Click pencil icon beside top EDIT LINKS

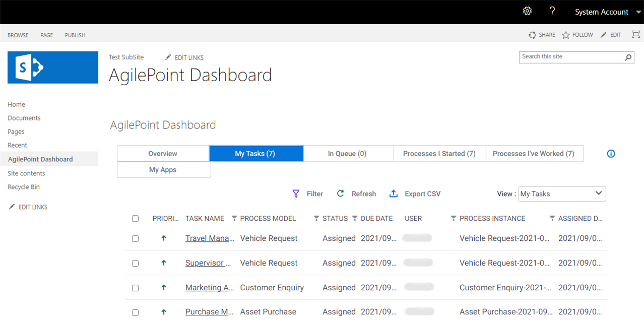tap(168, 57)
